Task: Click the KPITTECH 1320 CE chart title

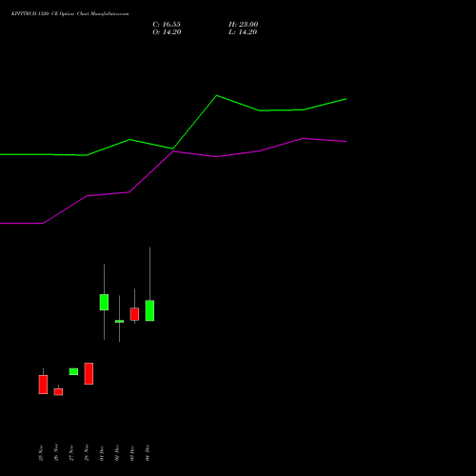Action: (69, 14)
